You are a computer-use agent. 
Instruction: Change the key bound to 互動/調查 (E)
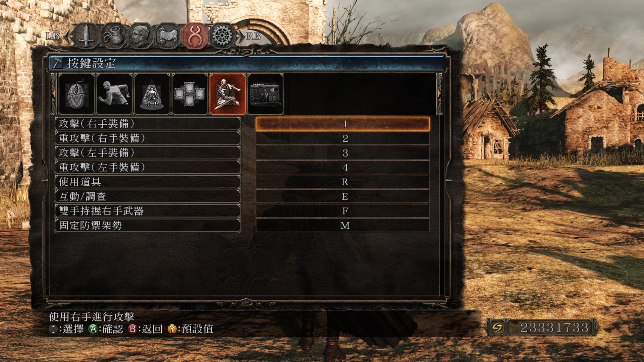coord(342,196)
